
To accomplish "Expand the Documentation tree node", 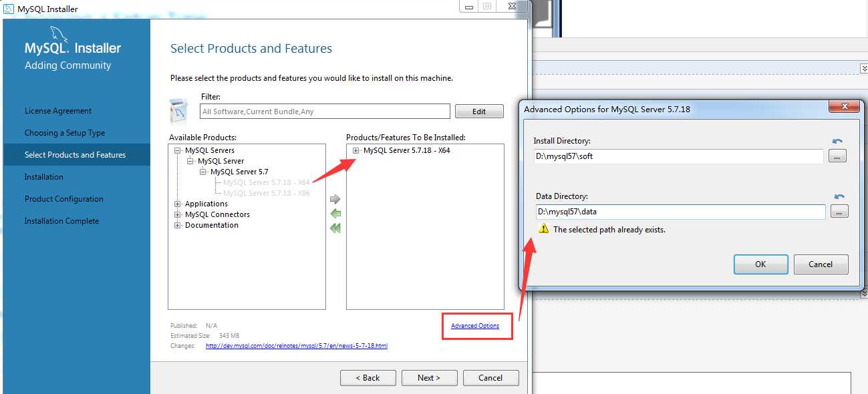I will (x=178, y=225).
